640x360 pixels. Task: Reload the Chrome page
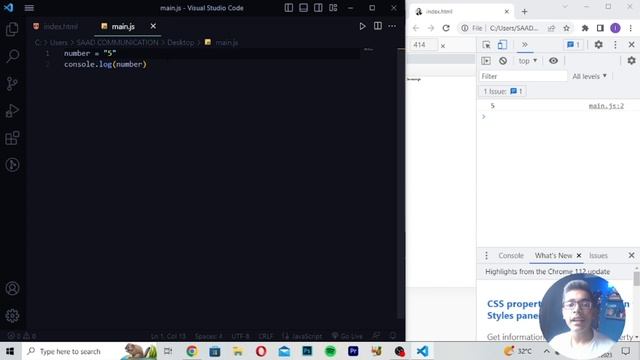coord(446,28)
